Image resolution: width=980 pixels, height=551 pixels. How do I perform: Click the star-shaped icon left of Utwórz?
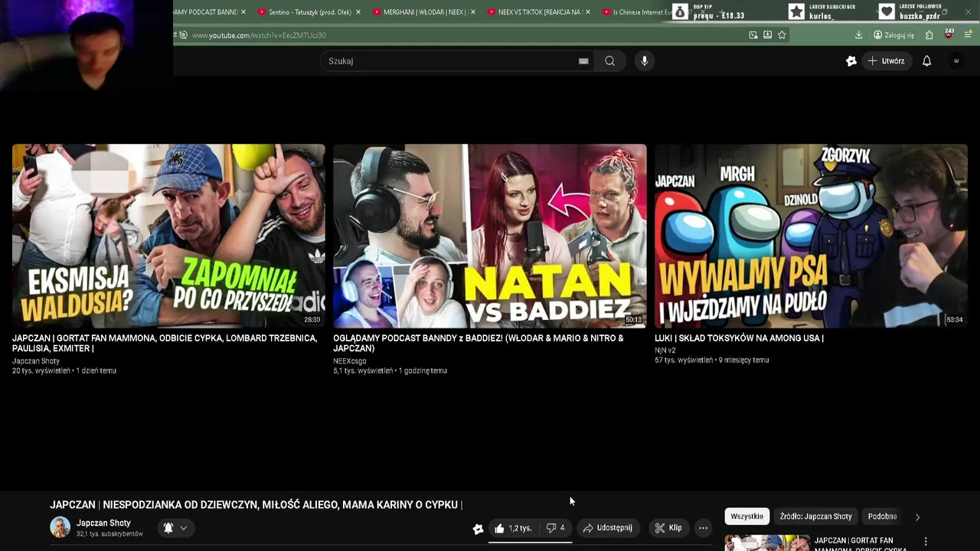pos(851,61)
